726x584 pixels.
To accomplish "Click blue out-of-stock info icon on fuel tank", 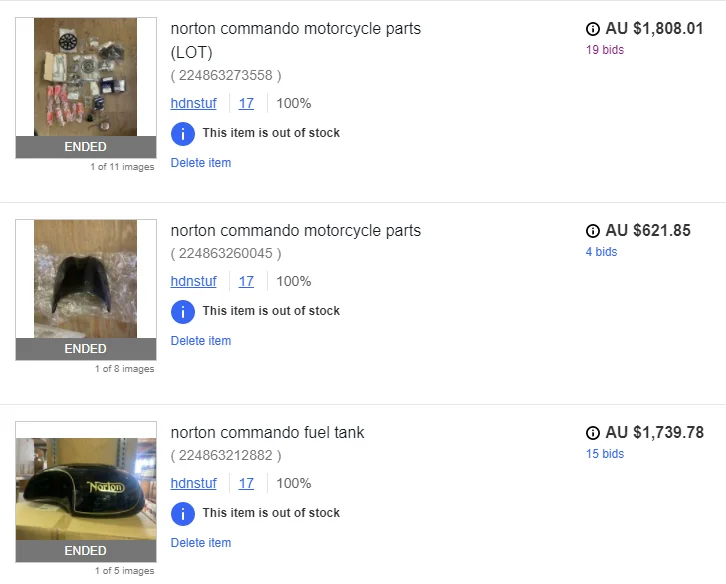I will pos(183,513).
